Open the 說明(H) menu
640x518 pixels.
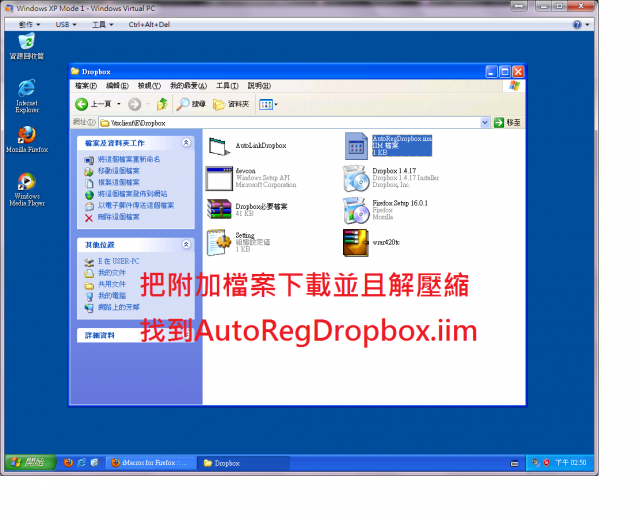[x=259, y=86]
